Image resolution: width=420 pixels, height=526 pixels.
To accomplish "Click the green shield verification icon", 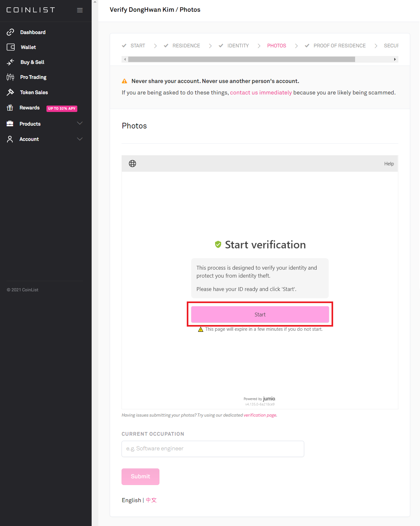I will (x=218, y=244).
